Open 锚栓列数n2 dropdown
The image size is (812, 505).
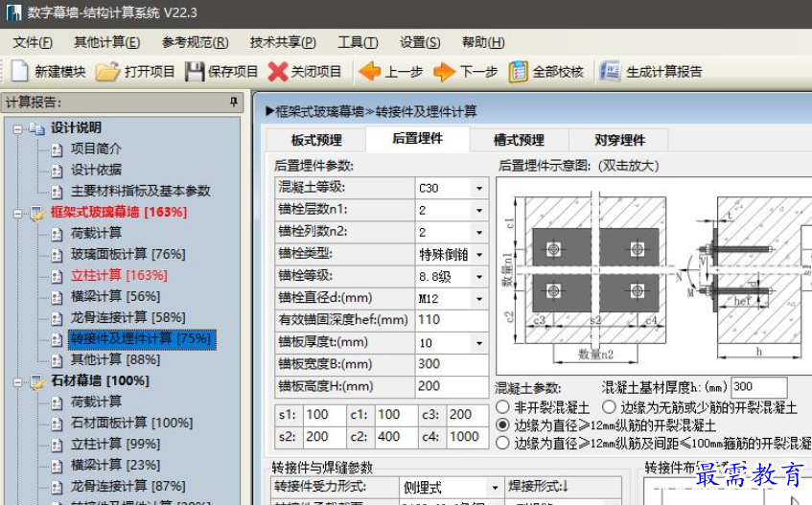(479, 233)
